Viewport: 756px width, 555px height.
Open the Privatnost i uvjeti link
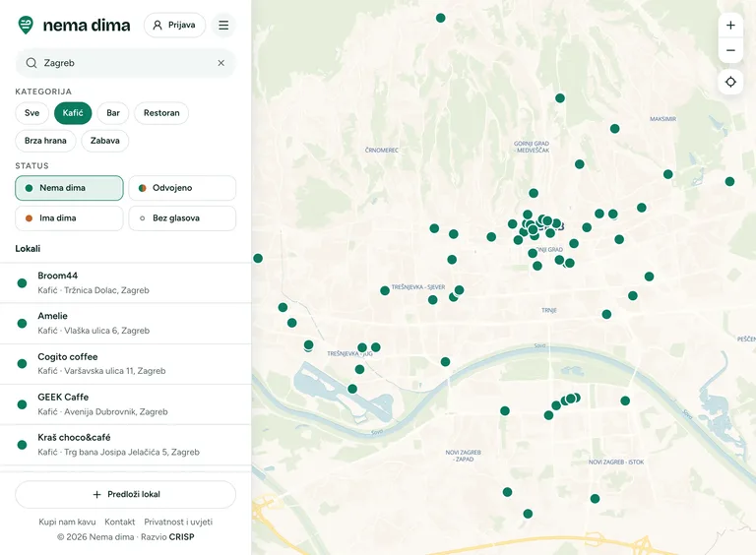pos(178,522)
